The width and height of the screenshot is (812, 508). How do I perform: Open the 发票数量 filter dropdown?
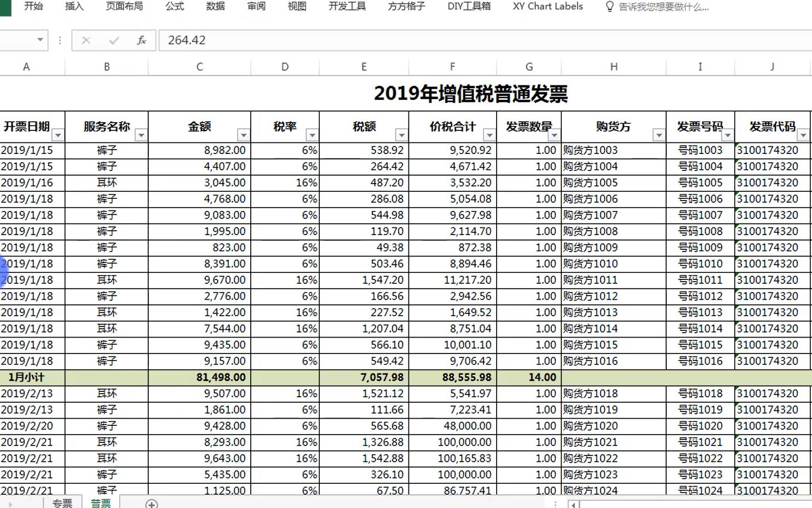tap(554, 135)
